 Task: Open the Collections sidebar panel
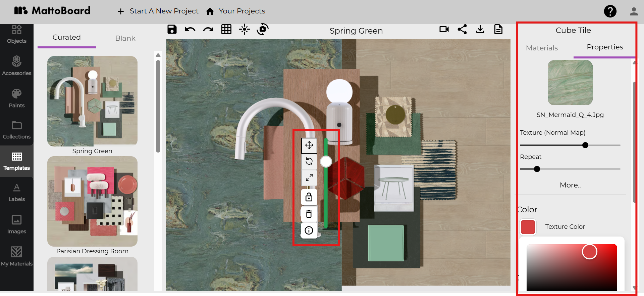[17, 130]
